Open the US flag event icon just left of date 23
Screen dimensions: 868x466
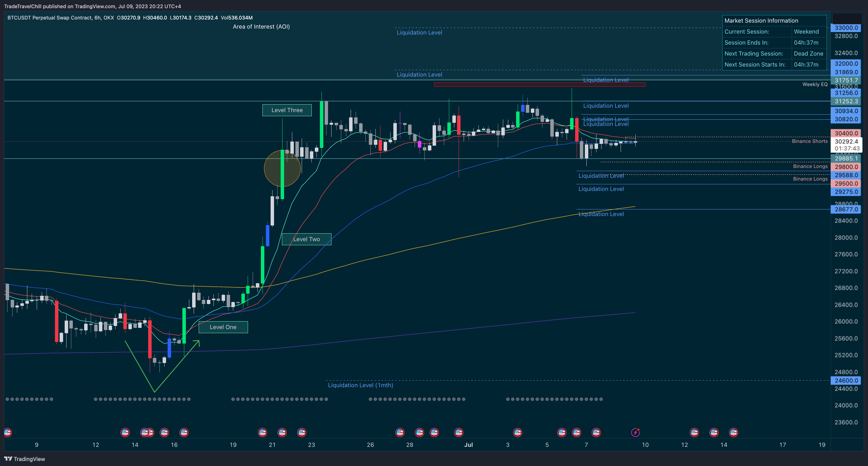302,432
